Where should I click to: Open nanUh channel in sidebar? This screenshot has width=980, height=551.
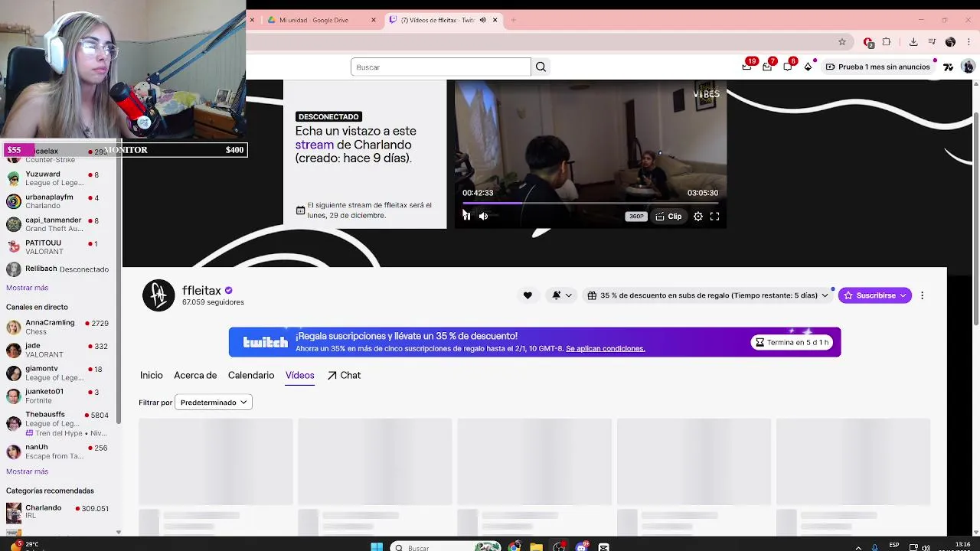tap(60, 452)
